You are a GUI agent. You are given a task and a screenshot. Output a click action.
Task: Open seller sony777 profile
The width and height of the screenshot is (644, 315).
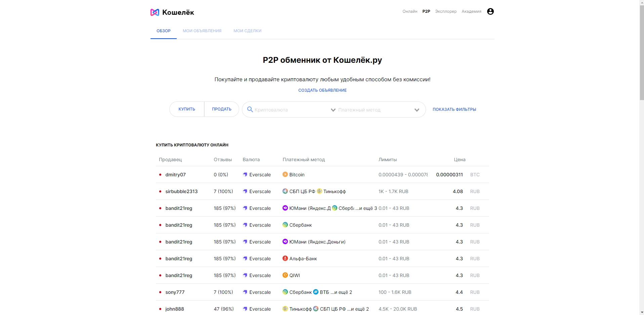[x=175, y=292]
